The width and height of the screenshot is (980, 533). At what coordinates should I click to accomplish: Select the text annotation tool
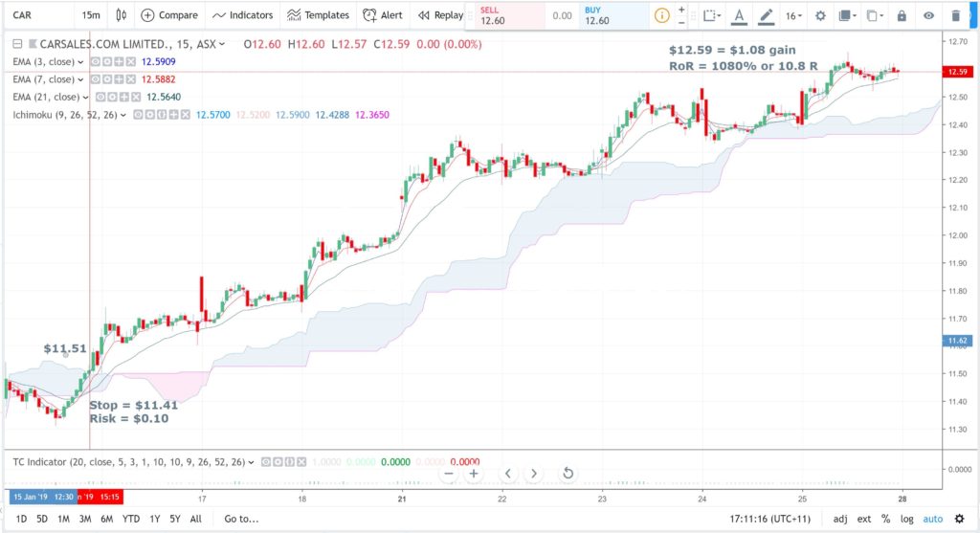point(739,15)
